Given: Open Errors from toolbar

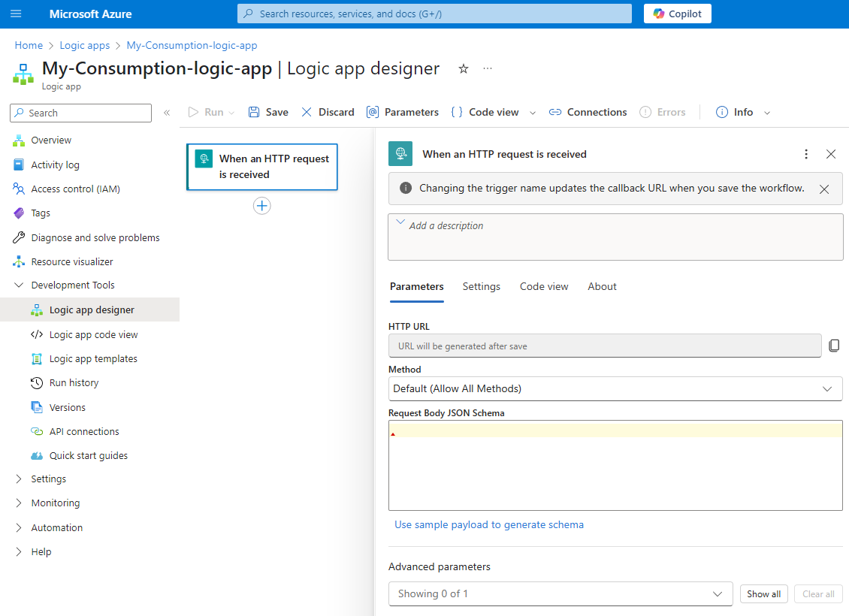Looking at the screenshot, I should pyautogui.click(x=662, y=112).
